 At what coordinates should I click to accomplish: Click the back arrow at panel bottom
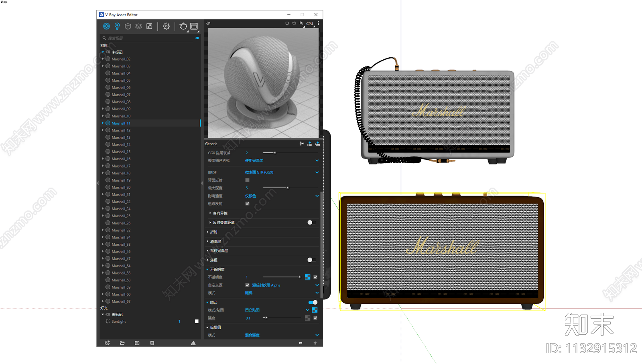(x=300, y=343)
